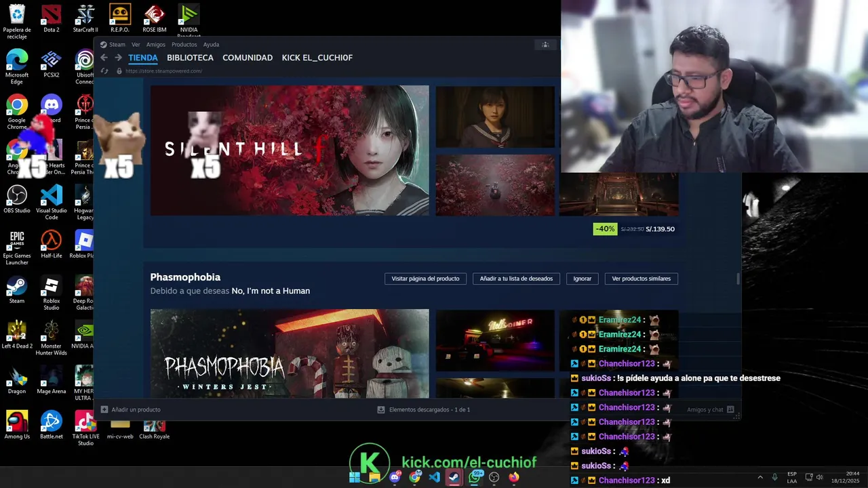Open the Dragon desktop shortcut
Viewport: 868px width, 488px height.
(17, 380)
